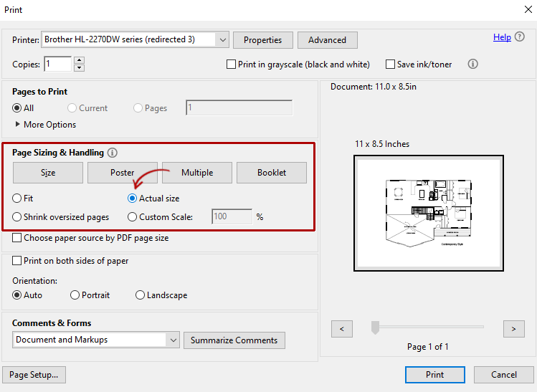The height and width of the screenshot is (392, 537).
Task: Toggle Choose paper source by PDF page size
Action: pyautogui.click(x=18, y=238)
